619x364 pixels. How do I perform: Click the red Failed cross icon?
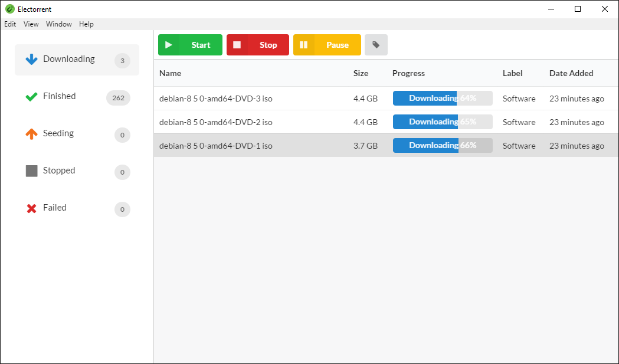click(x=32, y=208)
